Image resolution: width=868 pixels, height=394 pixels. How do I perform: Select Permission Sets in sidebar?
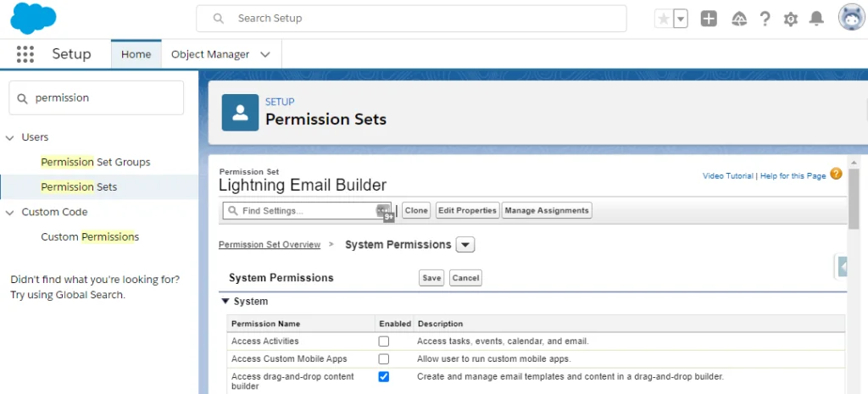point(79,187)
